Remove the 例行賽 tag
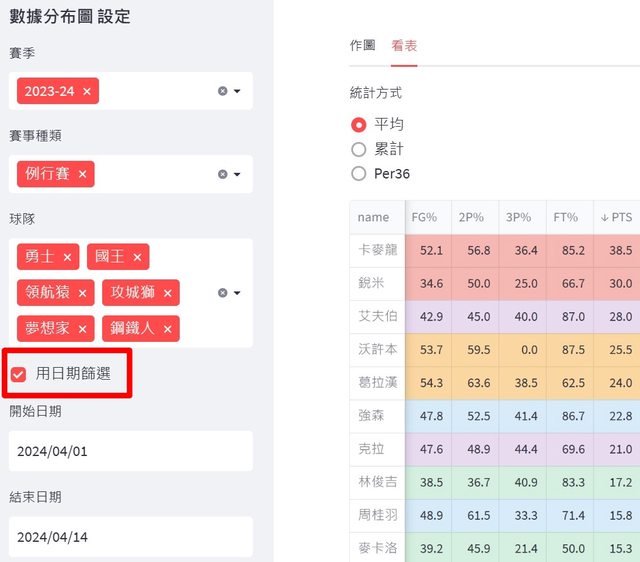The width and height of the screenshot is (640, 562). [82, 174]
